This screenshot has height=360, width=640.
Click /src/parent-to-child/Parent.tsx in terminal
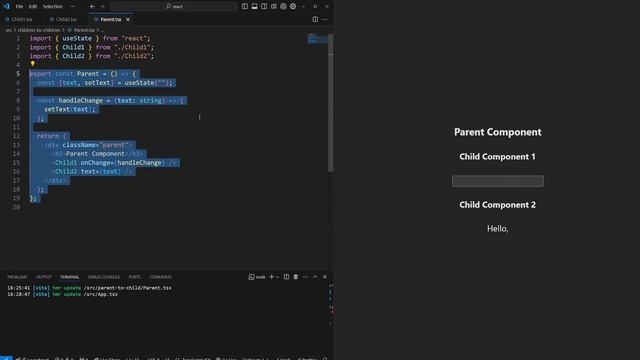pyautogui.click(x=127, y=288)
